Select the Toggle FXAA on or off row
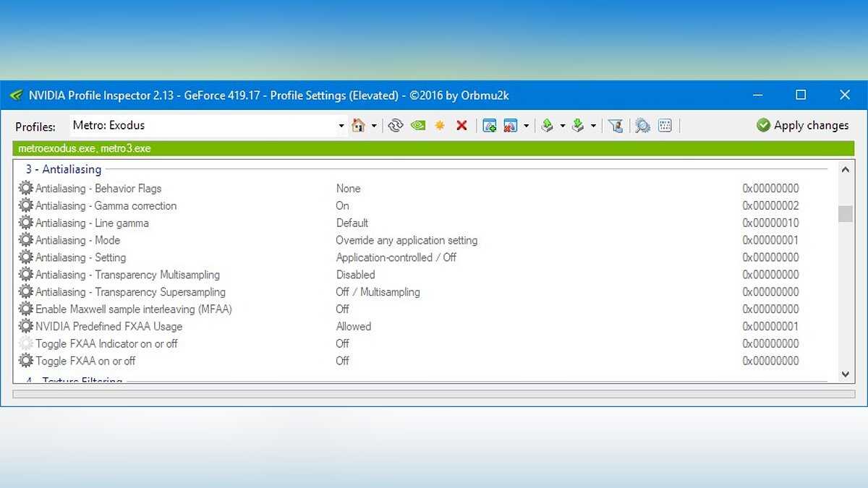This screenshot has width=868, height=488. point(85,361)
